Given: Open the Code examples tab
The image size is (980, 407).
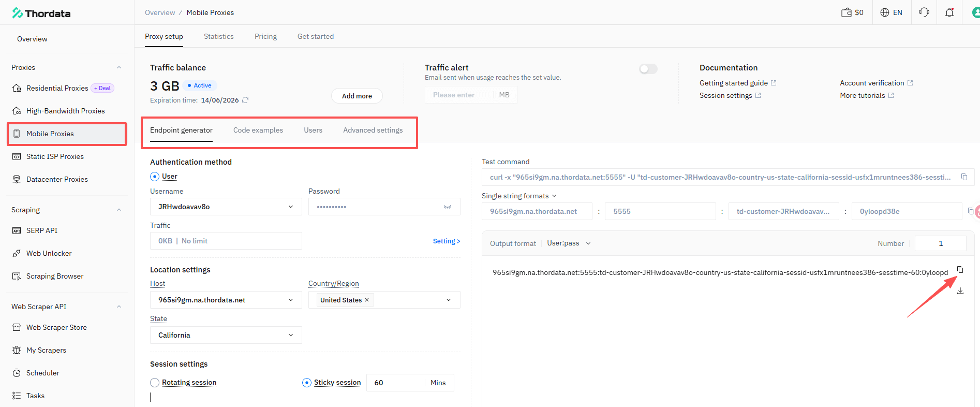Looking at the screenshot, I should tap(258, 130).
